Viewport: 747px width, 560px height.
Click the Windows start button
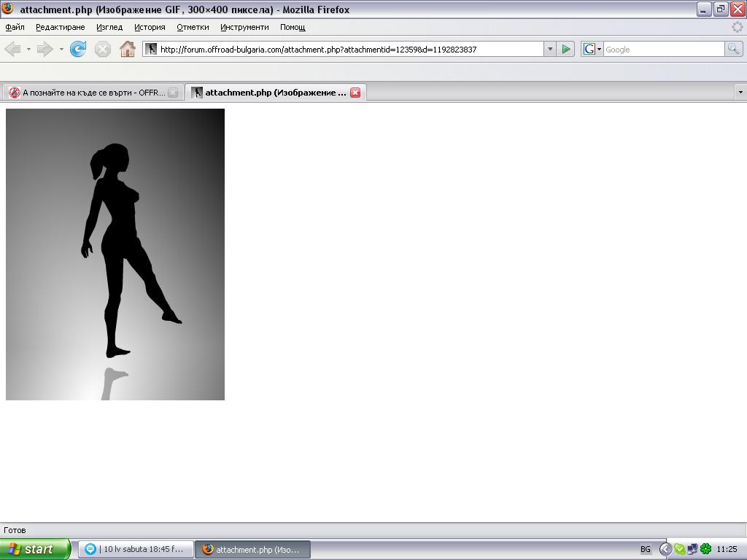[x=34, y=549]
